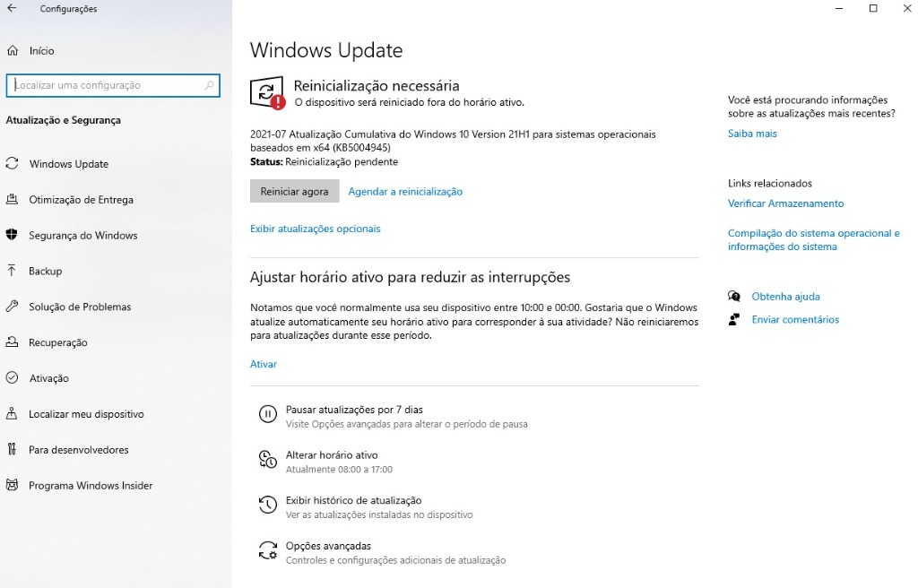Click the pause icon for Pausar atualizações
The width and height of the screenshot is (918, 588).
click(267, 414)
